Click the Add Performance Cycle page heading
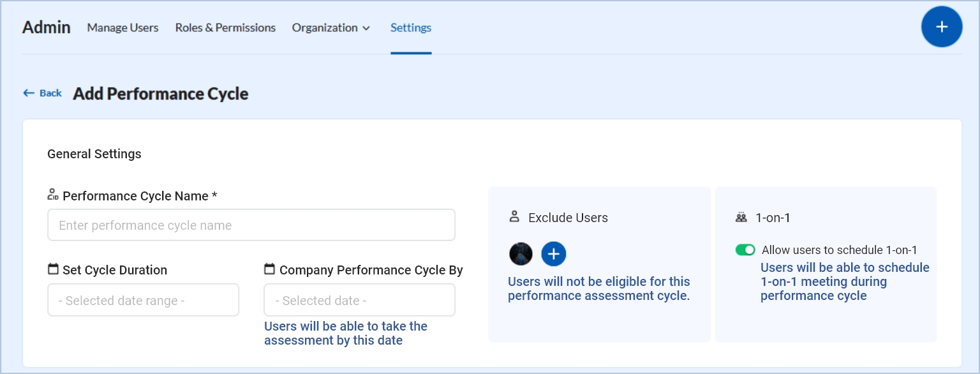The width and height of the screenshot is (980, 374). 160,94
